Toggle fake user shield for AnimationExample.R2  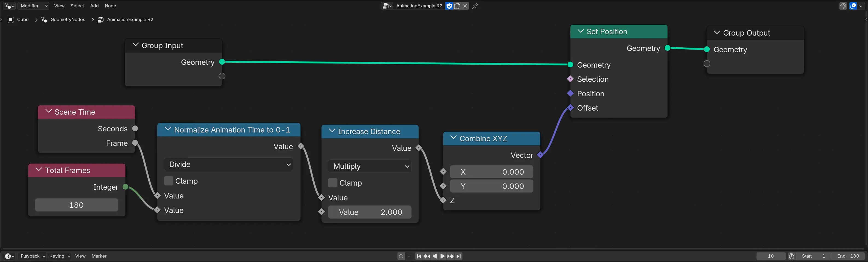[x=449, y=6]
